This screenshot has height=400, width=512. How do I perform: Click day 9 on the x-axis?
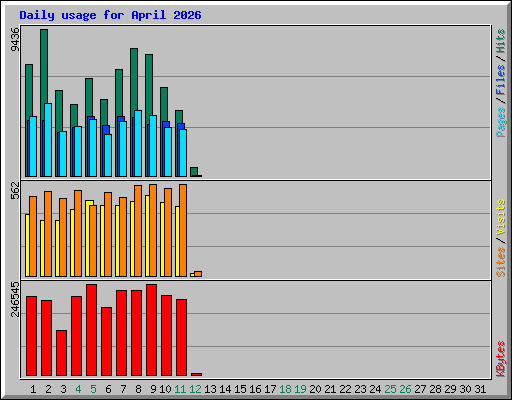click(x=153, y=389)
